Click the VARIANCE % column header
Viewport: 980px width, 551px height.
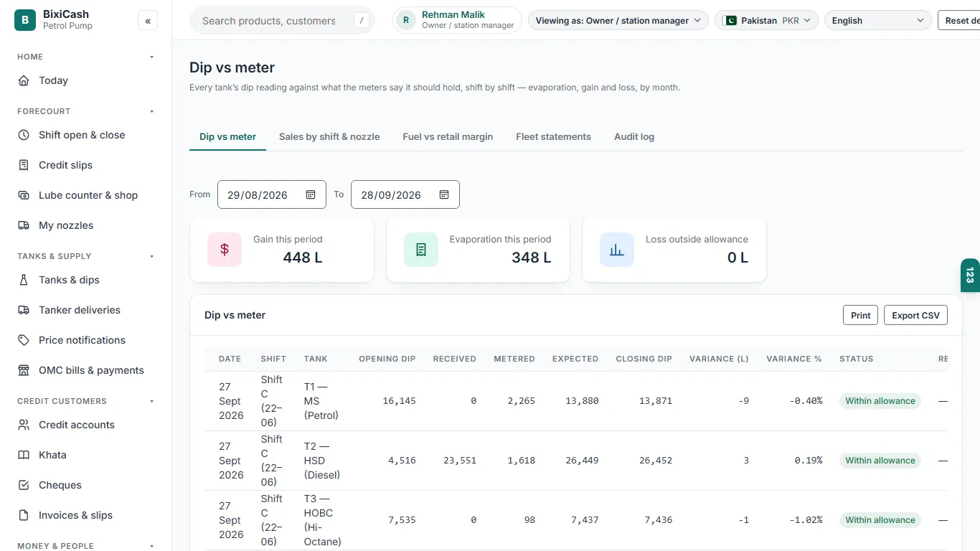793,359
